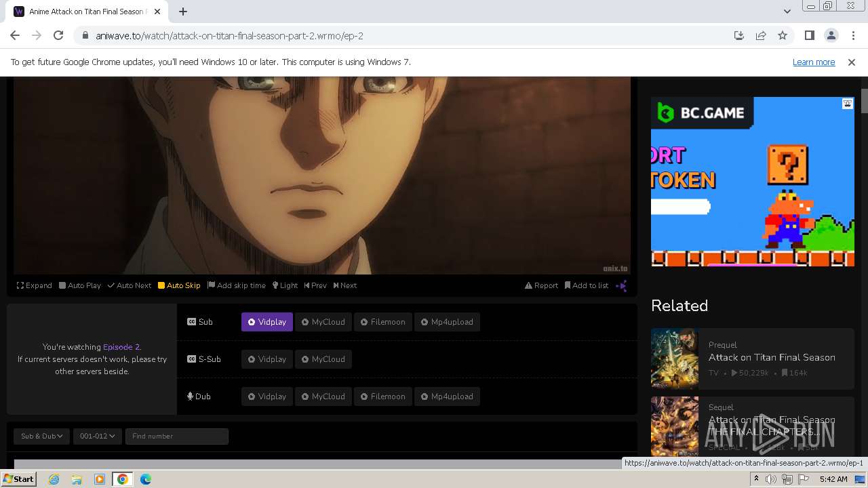Open the Chrome profile avatar
Viewport: 868px width, 488px height.
(x=831, y=35)
